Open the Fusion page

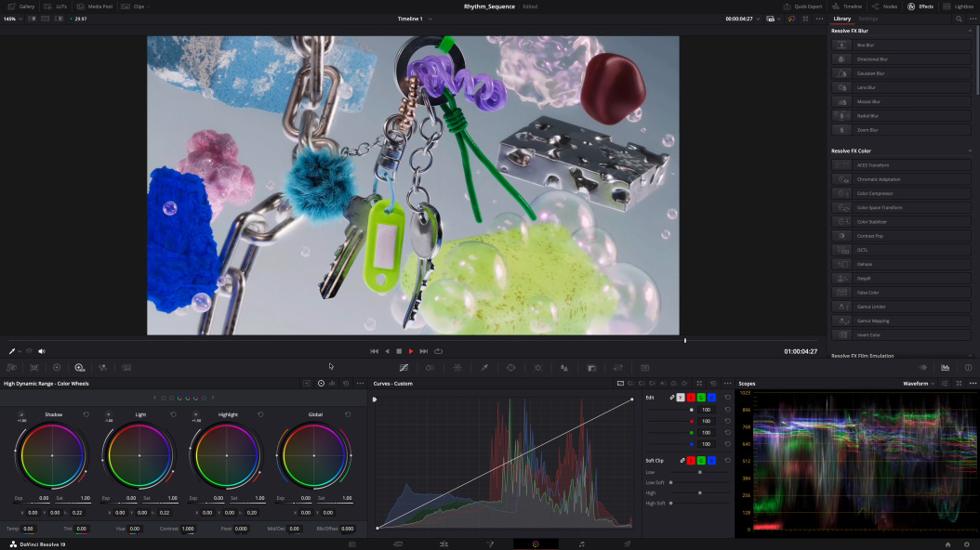coord(490,543)
